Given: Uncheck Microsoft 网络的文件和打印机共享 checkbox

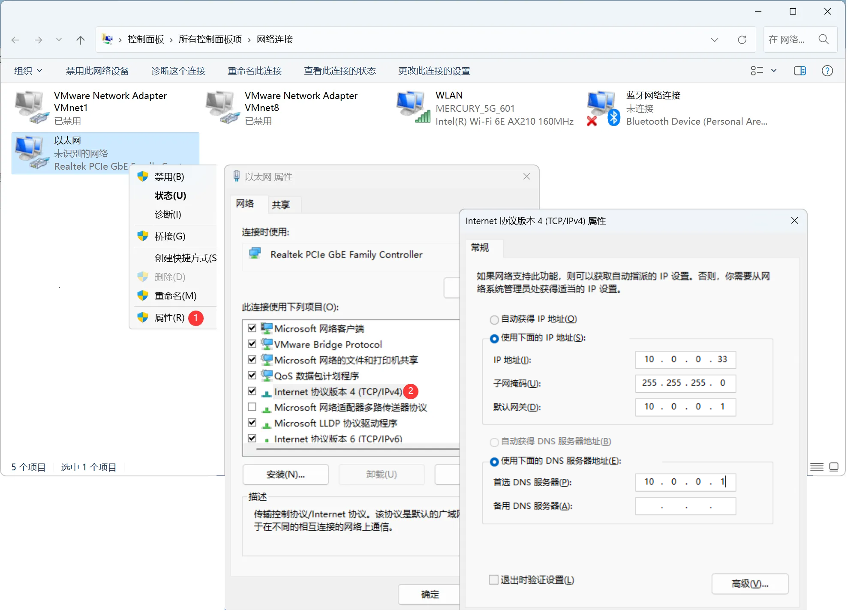Looking at the screenshot, I should [x=252, y=359].
